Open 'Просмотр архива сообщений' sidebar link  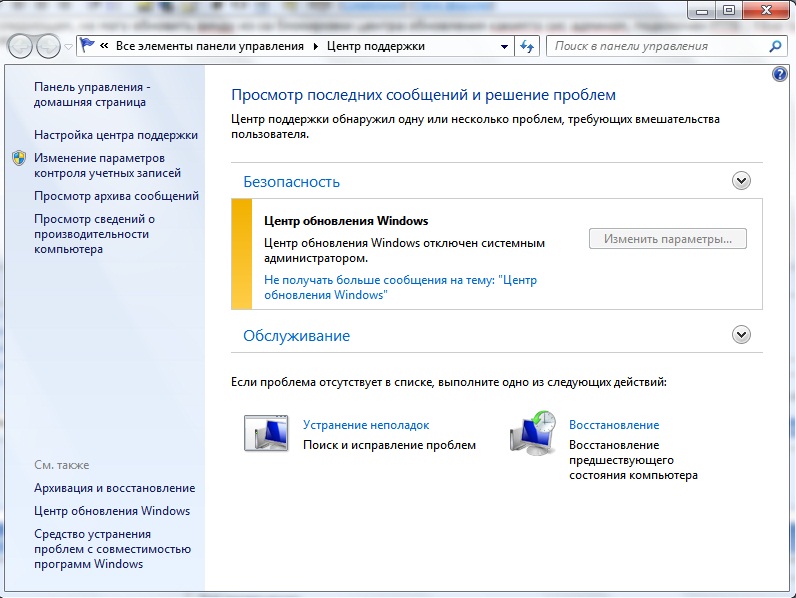116,196
